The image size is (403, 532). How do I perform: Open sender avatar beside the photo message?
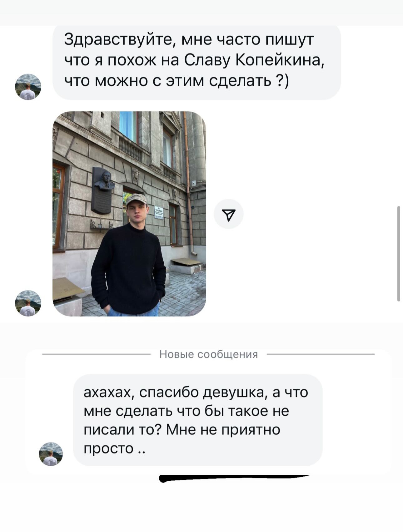point(28,303)
